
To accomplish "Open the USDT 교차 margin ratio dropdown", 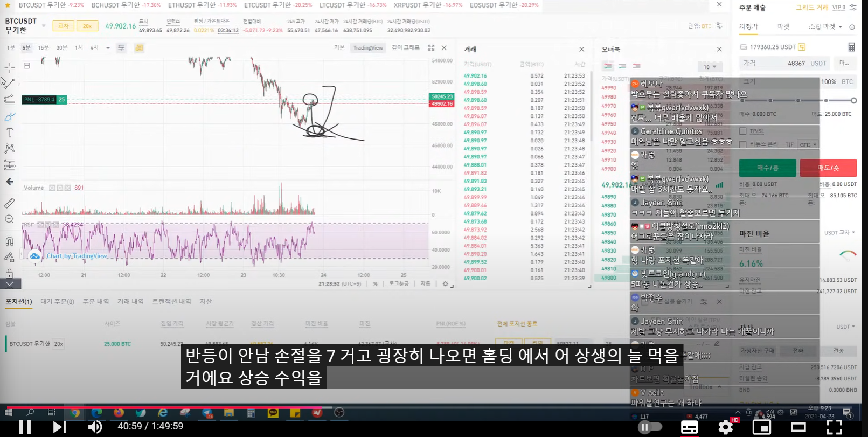I will click(839, 233).
